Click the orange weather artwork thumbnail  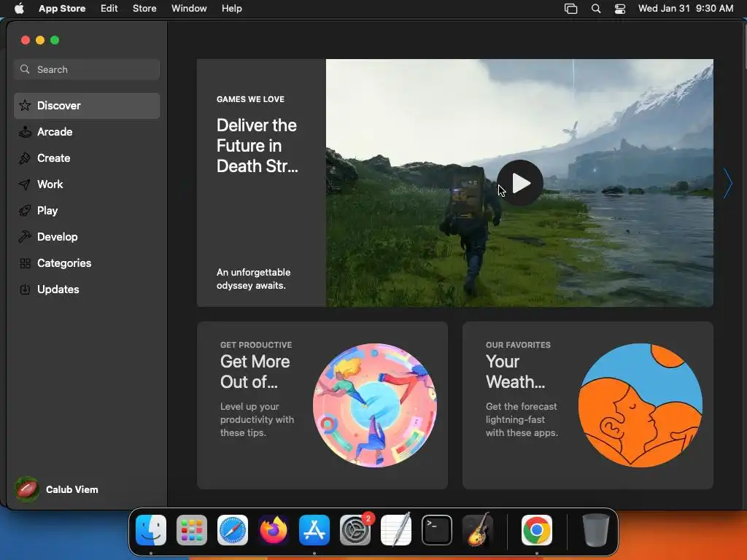pyautogui.click(x=640, y=405)
